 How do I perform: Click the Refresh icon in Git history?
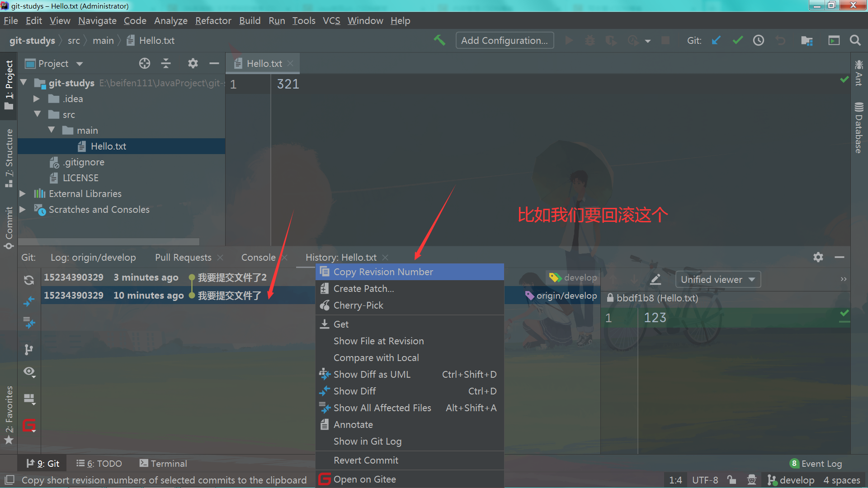(29, 280)
